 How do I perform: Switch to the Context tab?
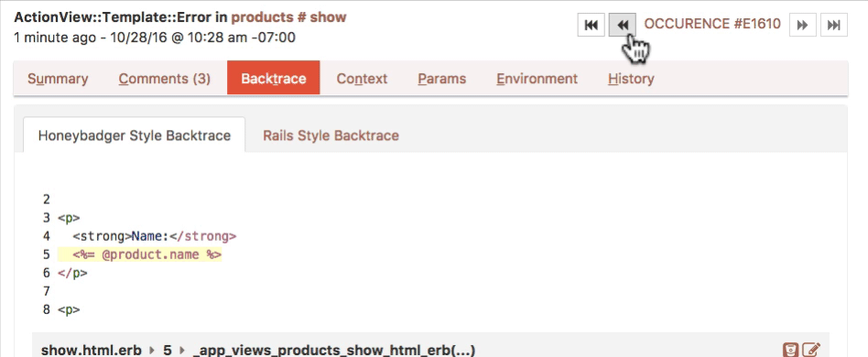(x=362, y=79)
